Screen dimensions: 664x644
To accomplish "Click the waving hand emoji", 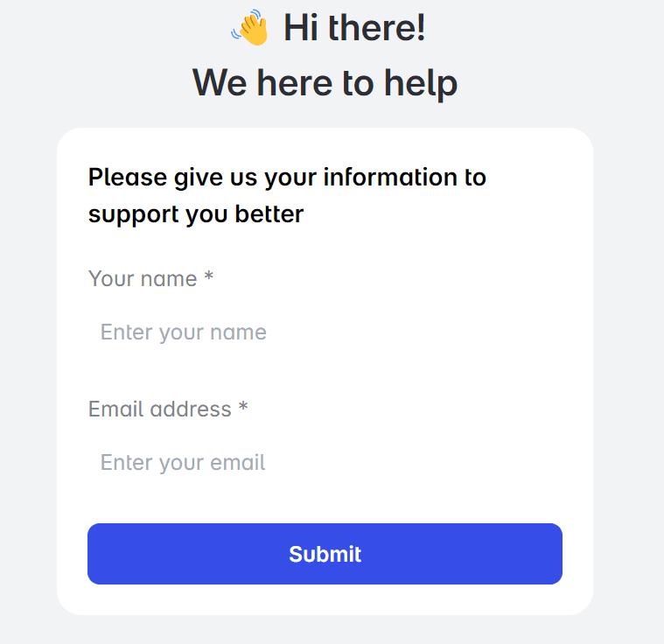I will pyautogui.click(x=250, y=27).
